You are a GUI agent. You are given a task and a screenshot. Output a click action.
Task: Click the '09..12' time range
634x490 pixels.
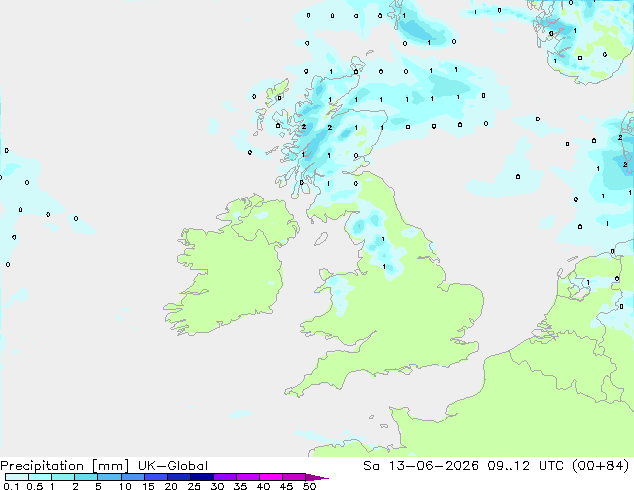(x=508, y=466)
